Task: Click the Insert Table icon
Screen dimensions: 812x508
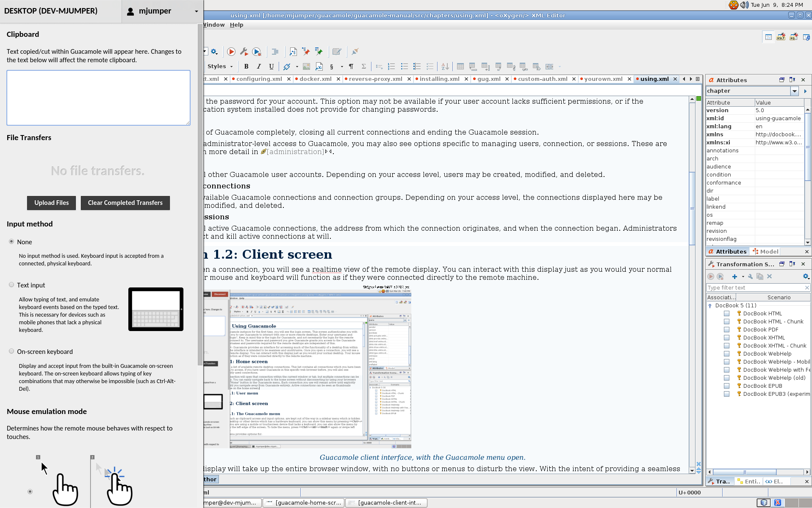Action: pos(460,66)
